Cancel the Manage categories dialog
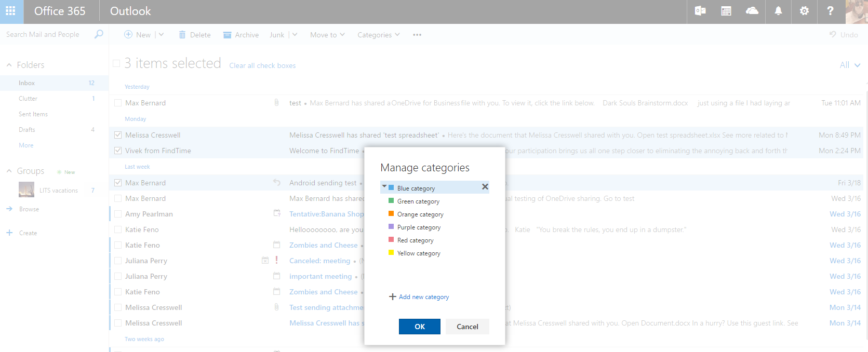 click(x=468, y=327)
